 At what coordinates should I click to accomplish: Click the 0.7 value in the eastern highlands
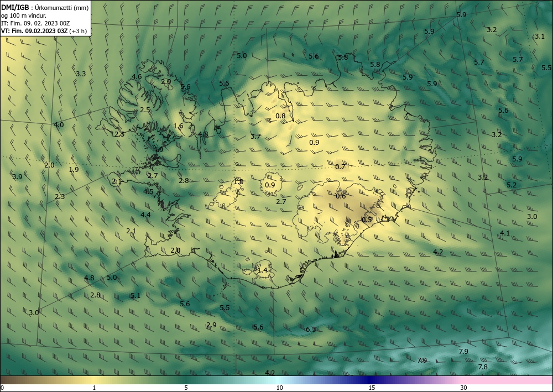pos(340,167)
